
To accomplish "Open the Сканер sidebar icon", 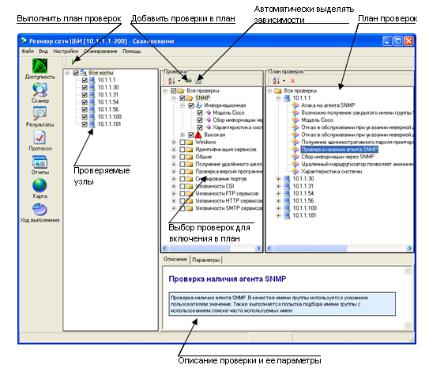I will pos(40,90).
